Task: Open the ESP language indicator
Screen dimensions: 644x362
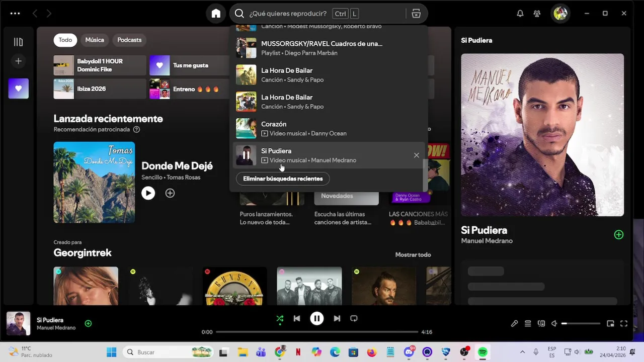Action: coord(552,352)
